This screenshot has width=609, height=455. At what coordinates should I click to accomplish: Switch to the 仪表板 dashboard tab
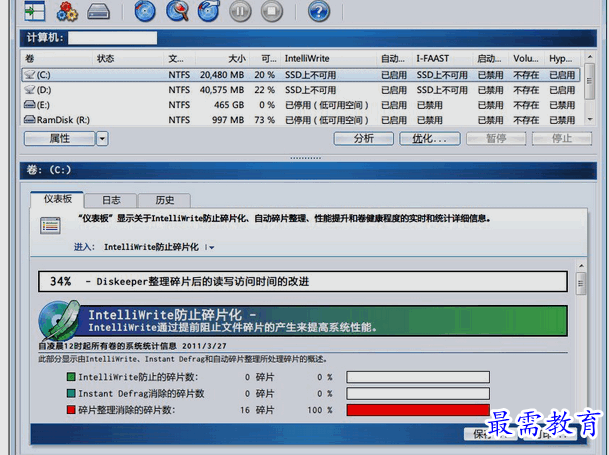coord(57,199)
